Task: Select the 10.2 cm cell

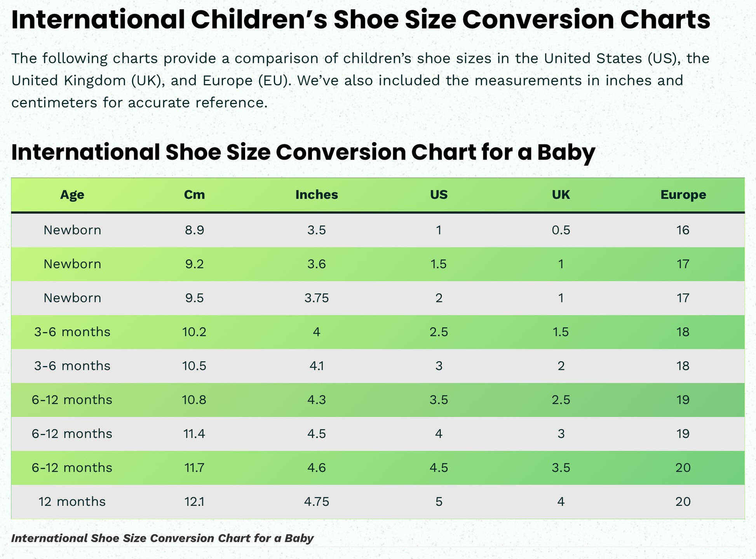Action: pos(194,332)
